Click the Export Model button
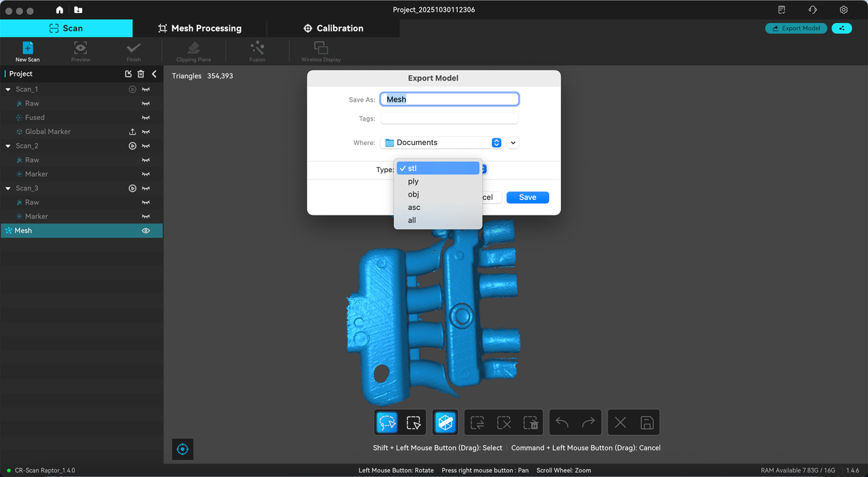Viewport: 868px width, 477px height. click(795, 28)
